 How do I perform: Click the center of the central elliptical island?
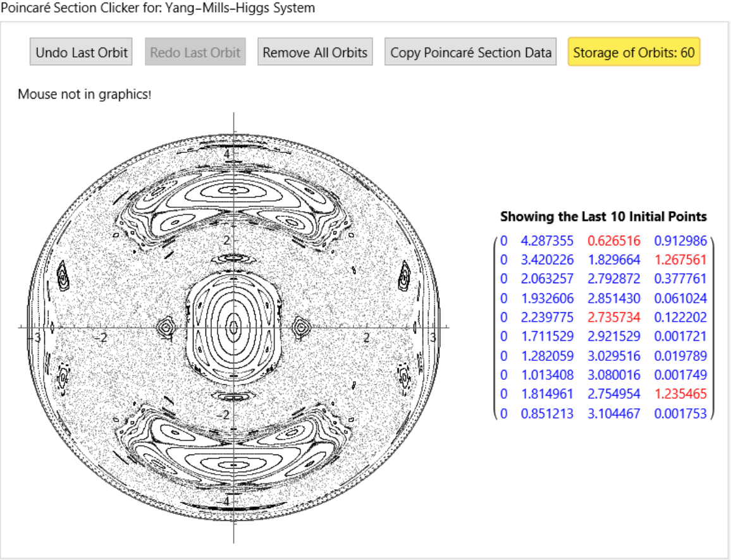point(233,327)
